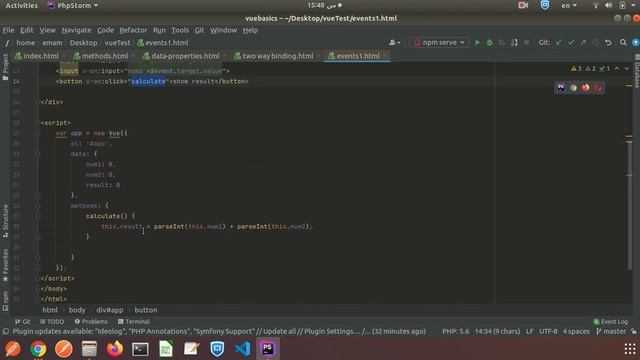The height and width of the screenshot is (360, 640).
Task: Open the TODO tool window
Action: click(x=52, y=322)
